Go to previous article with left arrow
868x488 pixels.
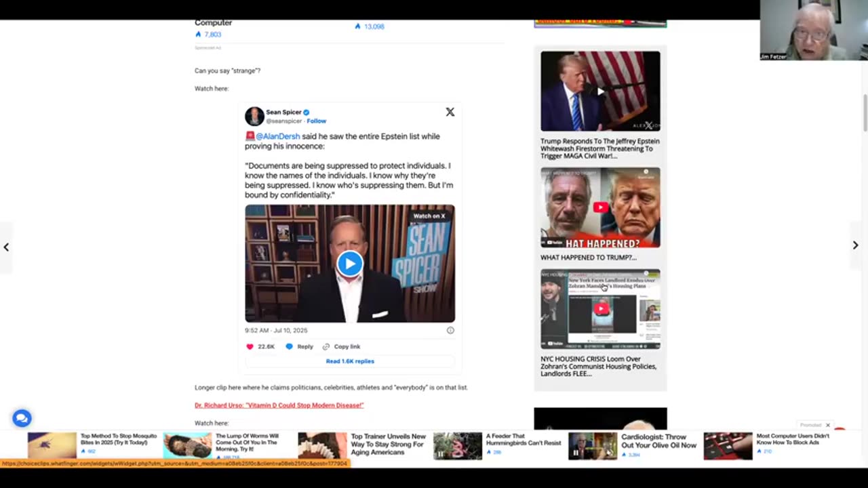pos(6,247)
